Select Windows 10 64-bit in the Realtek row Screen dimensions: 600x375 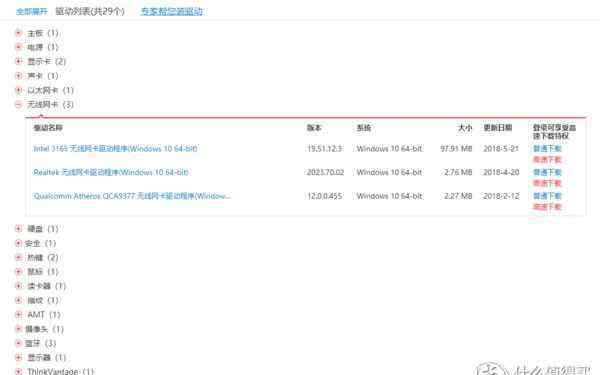point(390,172)
